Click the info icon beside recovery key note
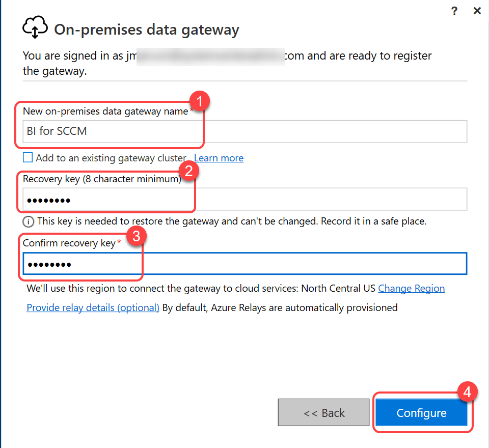This screenshot has height=448, width=489. click(x=28, y=221)
